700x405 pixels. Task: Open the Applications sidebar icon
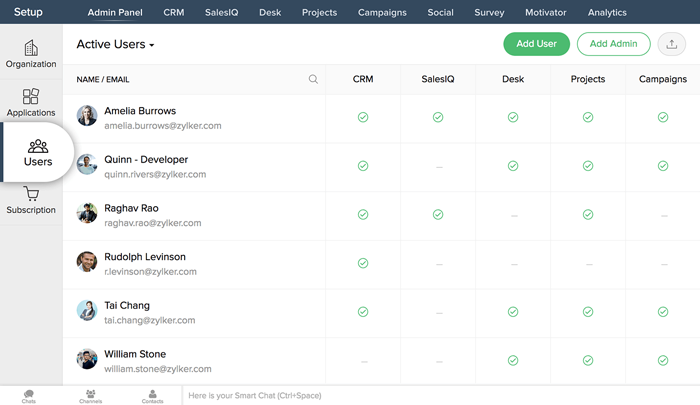coord(31,101)
